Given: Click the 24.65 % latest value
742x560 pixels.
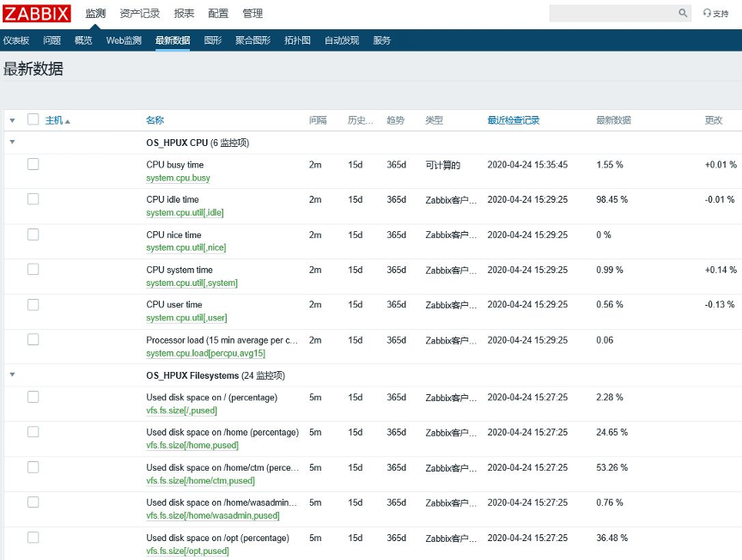Looking at the screenshot, I should [x=611, y=432].
